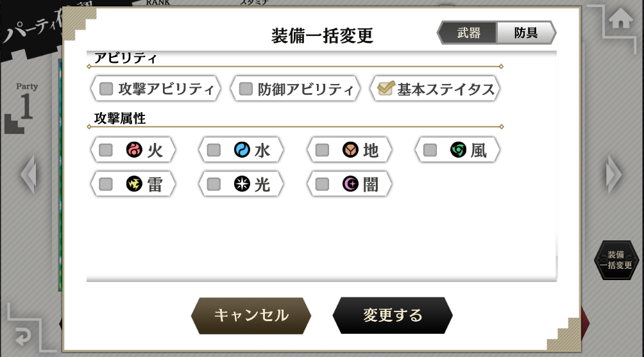Tick the checkbox beside 火 attribute
644x357 pixels.
pyautogui.click(x=106, y=150)
